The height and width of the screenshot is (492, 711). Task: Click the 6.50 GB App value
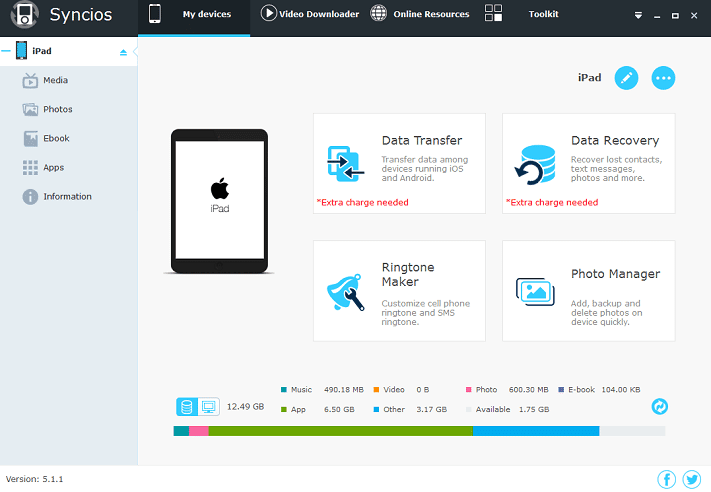coord(339,409)
